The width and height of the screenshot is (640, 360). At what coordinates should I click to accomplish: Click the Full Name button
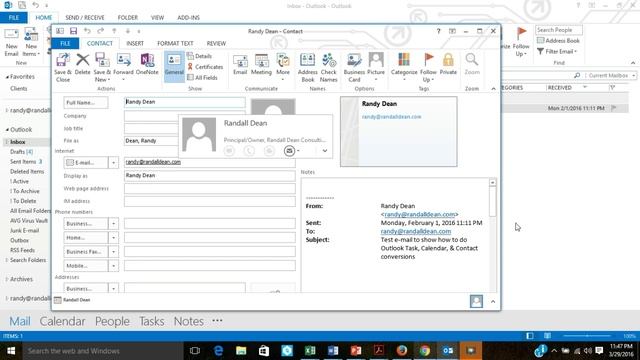click(x=86, y=102)
